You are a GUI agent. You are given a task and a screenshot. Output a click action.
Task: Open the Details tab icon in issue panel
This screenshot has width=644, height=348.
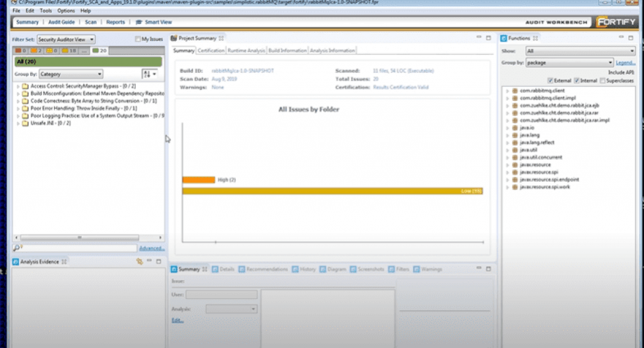tap(215, 269)
